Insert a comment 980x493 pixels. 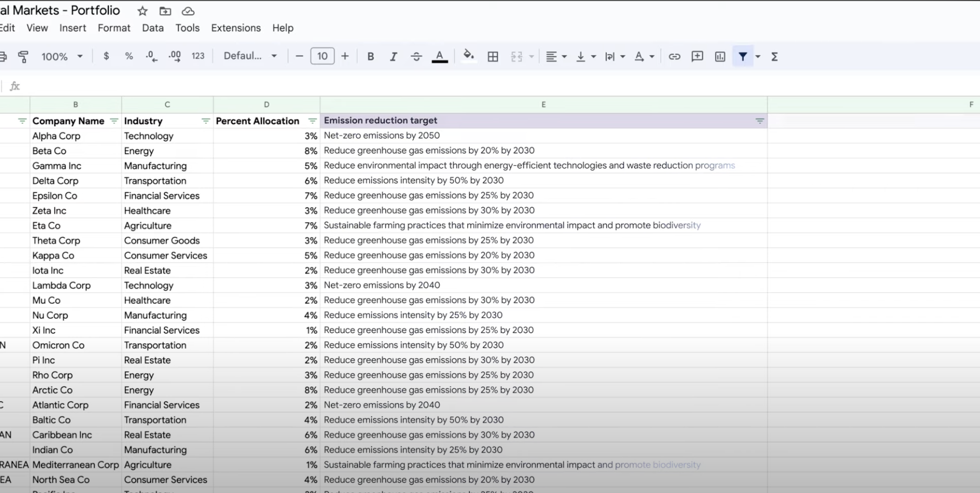(x=697, y=56)
